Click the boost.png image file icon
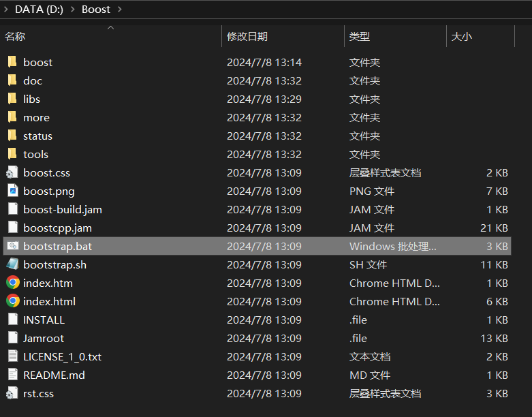This screenshot has height=417, width=532. (x=13, y=191)
